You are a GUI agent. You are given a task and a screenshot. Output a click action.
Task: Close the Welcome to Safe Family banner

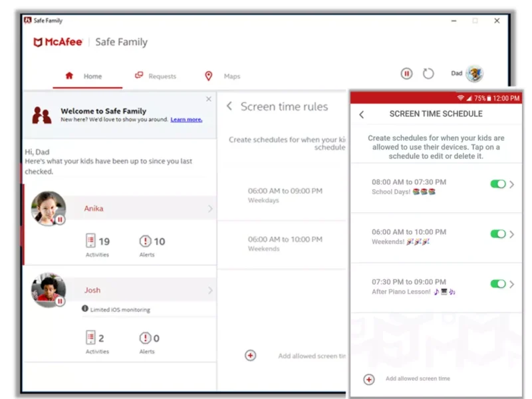[209, 99]
